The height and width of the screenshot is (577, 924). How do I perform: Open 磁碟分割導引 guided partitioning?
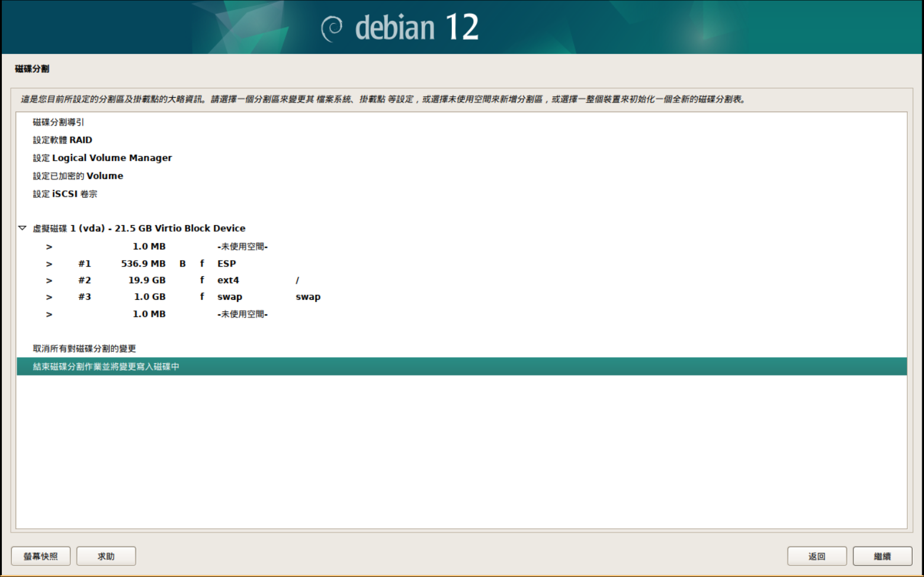[62, 122]
